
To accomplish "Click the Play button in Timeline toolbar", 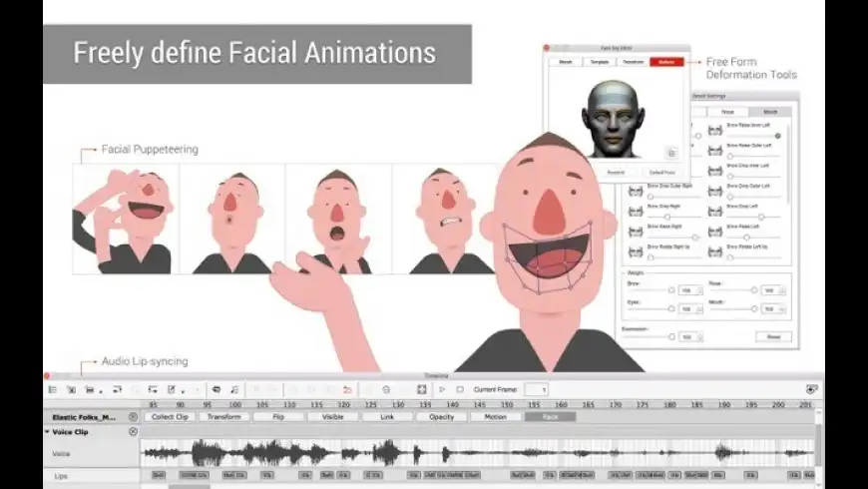I will pos(442,390).
